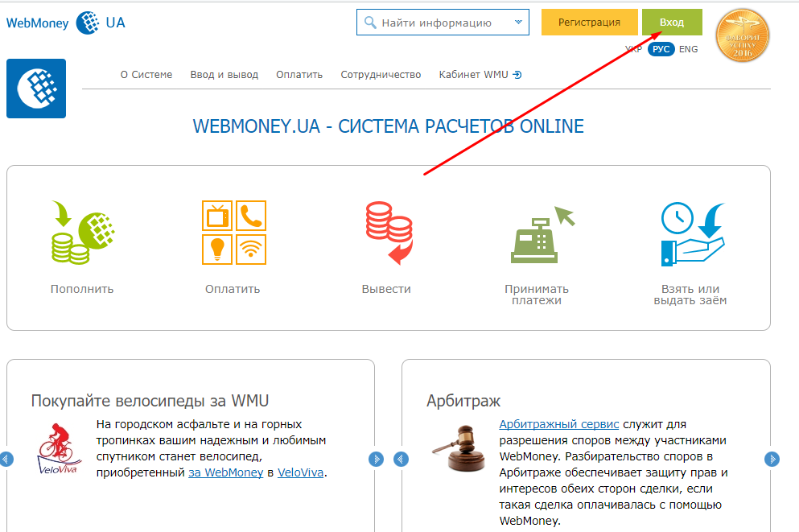Click the gold 2016 award medal
This screenshot has height=532, width=799.
pyautogui.click(x=743, y=35)
